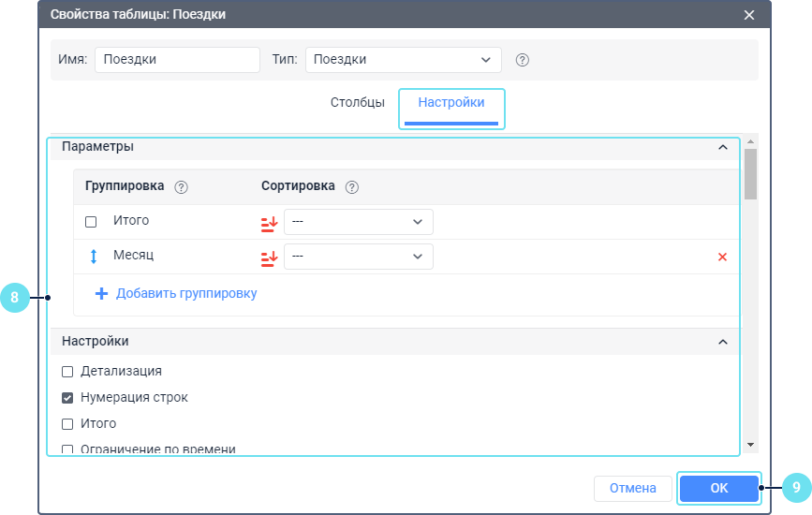
Task: Click the Отмена button
Action: tap(632, 488)
